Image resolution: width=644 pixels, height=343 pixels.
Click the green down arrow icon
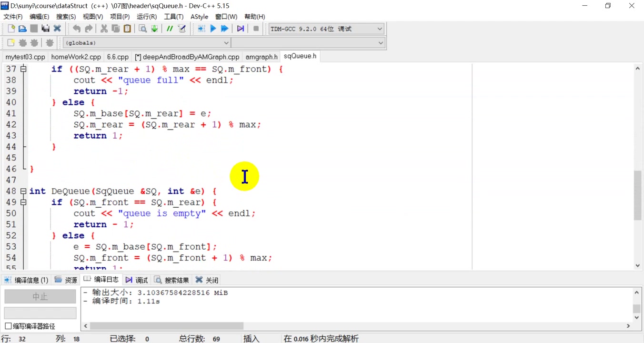[x=154, y=29]
